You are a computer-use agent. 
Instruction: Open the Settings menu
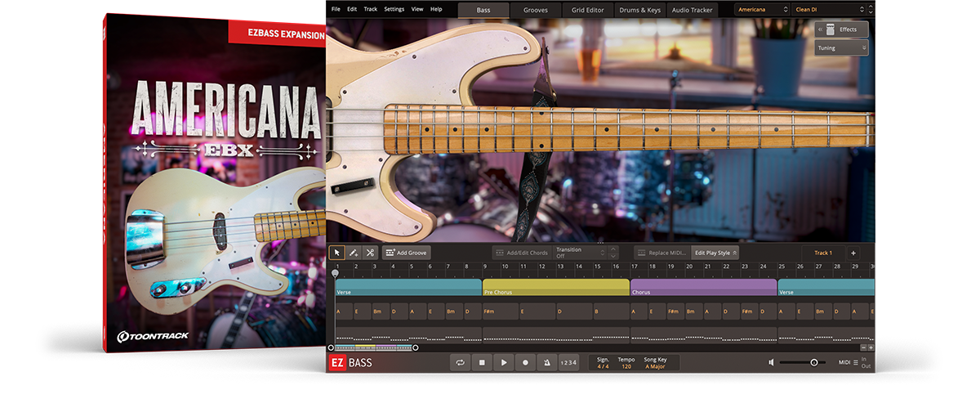(394, 9)
